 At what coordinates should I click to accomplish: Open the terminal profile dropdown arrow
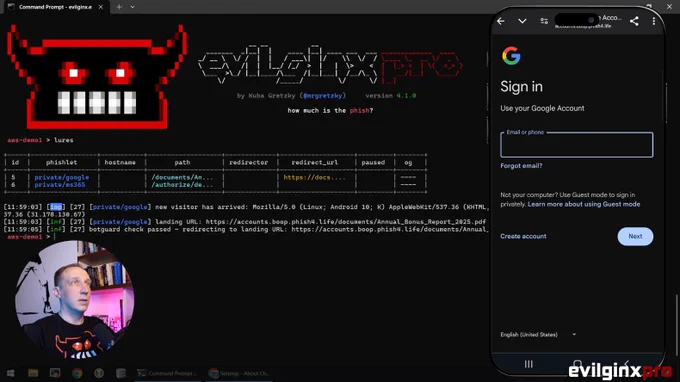click(x=132, y=7)
